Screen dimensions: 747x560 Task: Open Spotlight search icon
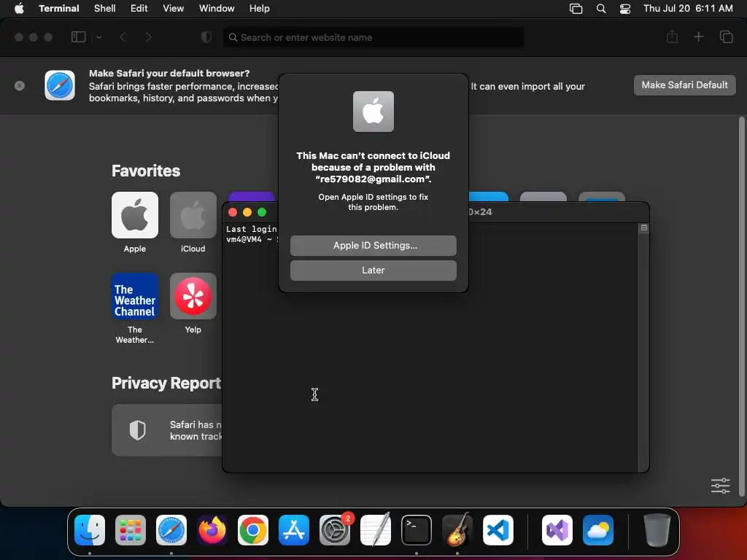(601, 9)
